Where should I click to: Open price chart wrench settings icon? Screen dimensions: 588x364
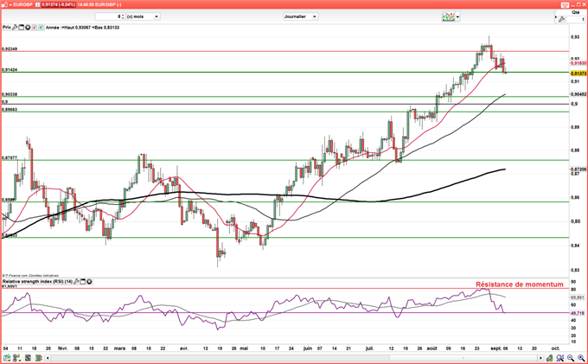coord(15,28)
